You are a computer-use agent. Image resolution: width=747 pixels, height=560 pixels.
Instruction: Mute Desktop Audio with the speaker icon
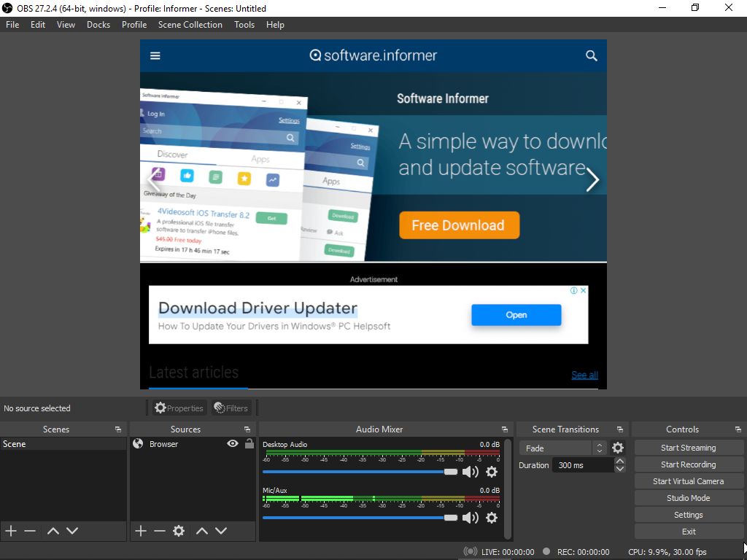click(x=471, y=472)
